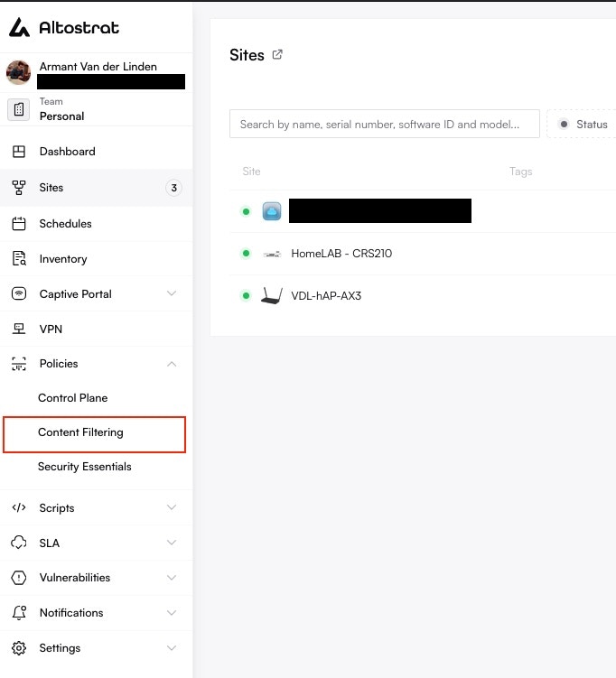Click the Policies scan icon
This screenshot has width=616, height=678.
pyautogui.click(x=19, y=364)
